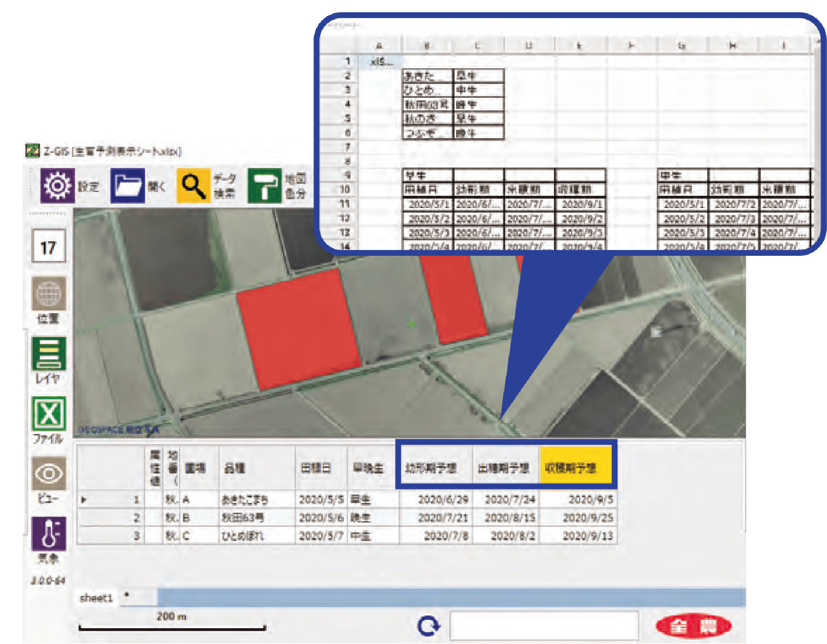Open the レイヤ layers panel icon
This screenshot has width=827, height=644.
point(49,354)
